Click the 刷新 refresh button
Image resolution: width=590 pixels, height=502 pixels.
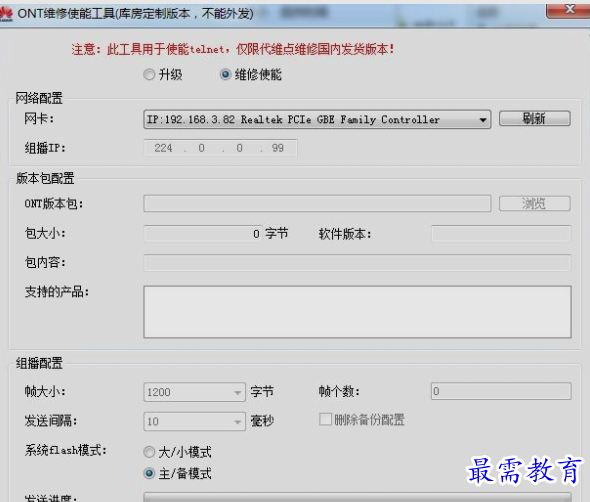534,119
